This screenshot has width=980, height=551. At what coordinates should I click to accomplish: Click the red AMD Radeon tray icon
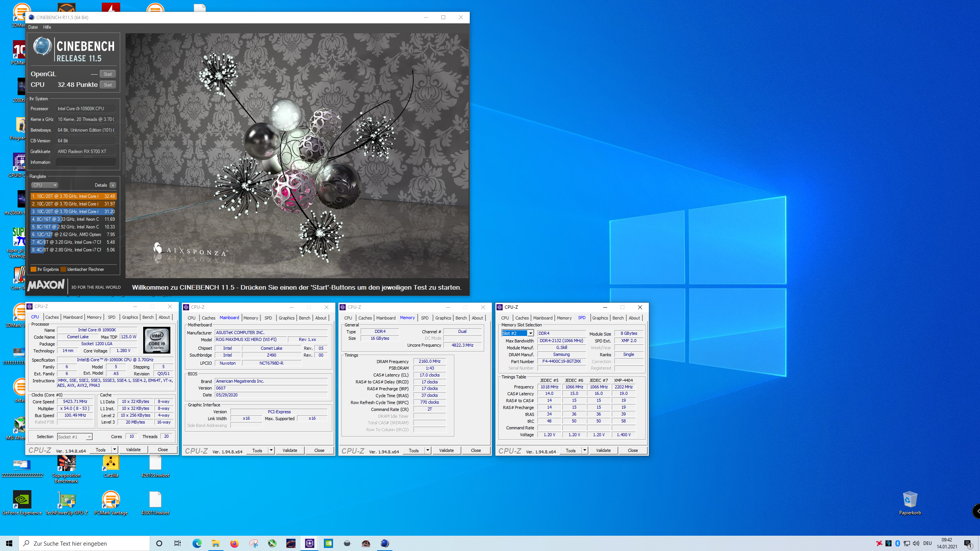coord(879,543)
